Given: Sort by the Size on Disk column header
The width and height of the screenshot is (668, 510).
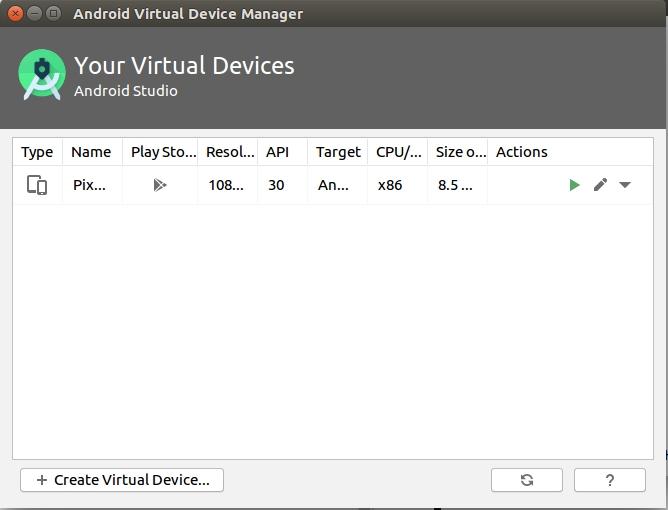Looking at the screenshot, I should pyautogui.click(x=460, y=152).
